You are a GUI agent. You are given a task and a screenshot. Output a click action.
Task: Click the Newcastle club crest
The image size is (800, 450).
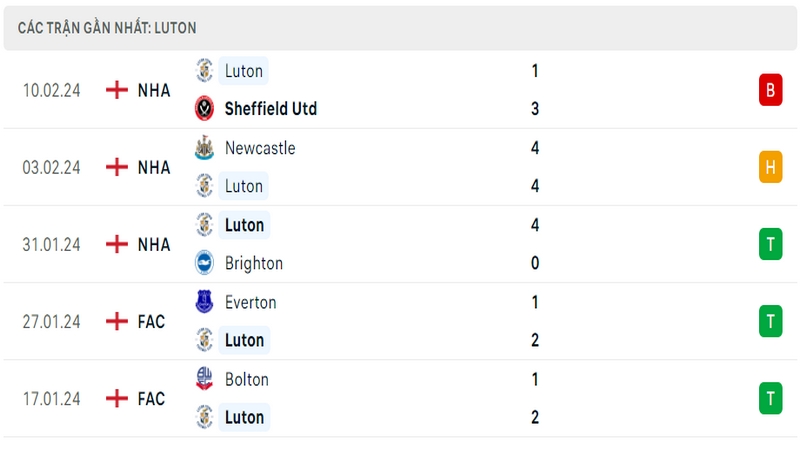click(x=205, y=147)
